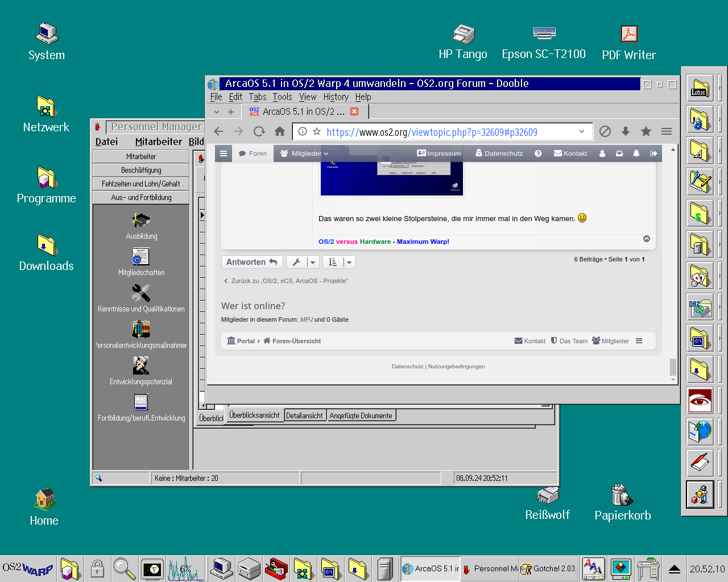Click the lock icon in the WarpCenter

pyautogui.click(x=97, y=568)
